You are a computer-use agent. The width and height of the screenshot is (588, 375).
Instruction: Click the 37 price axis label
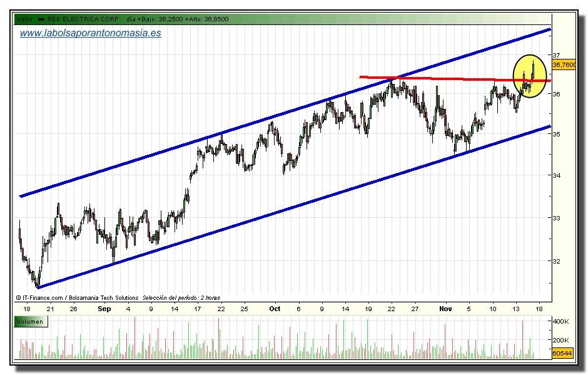tap(556, 55)
